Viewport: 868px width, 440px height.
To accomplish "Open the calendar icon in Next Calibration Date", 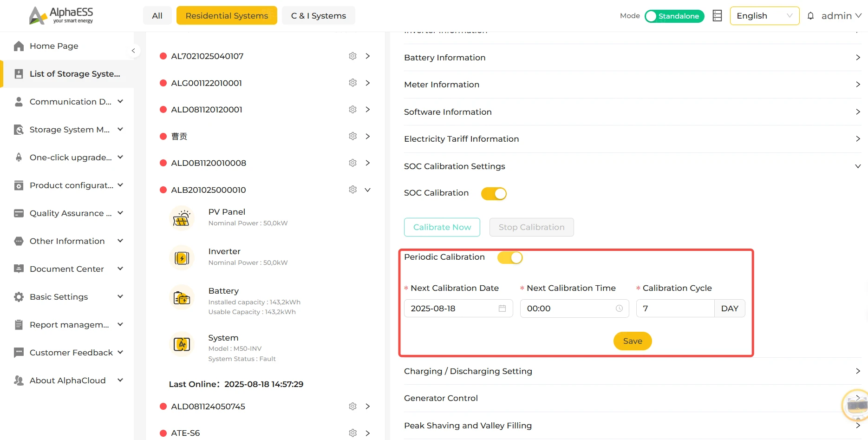I will pos(502,309).
